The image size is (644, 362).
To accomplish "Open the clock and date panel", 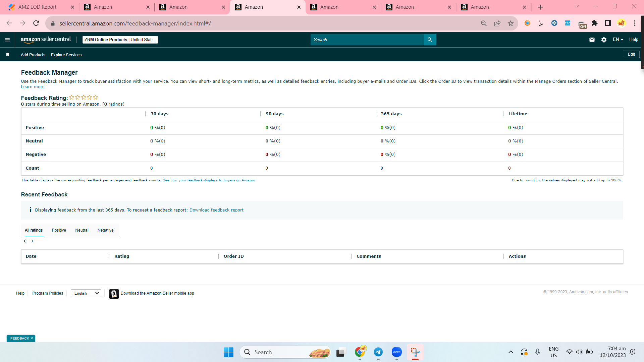I will coord(613,352).
